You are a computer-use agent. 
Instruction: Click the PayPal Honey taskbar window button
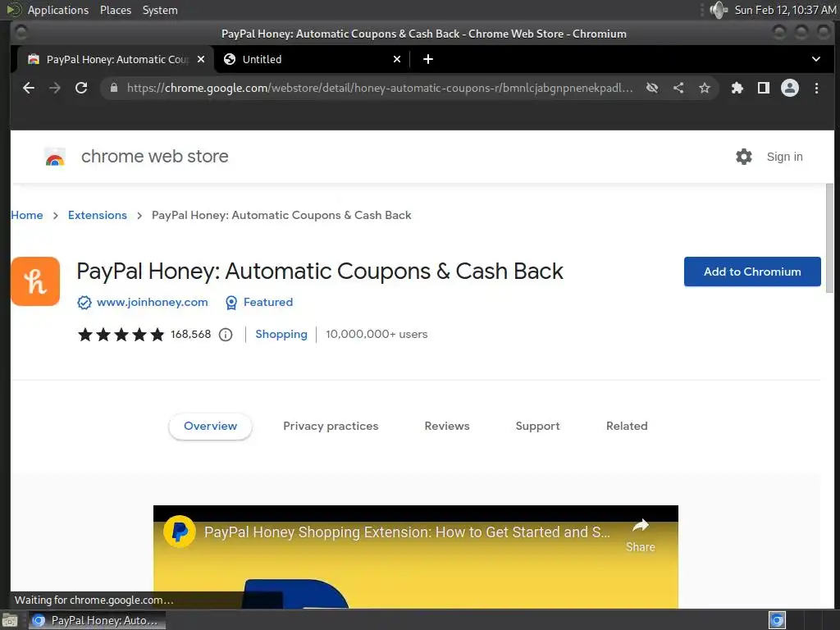tap(97, 620)
